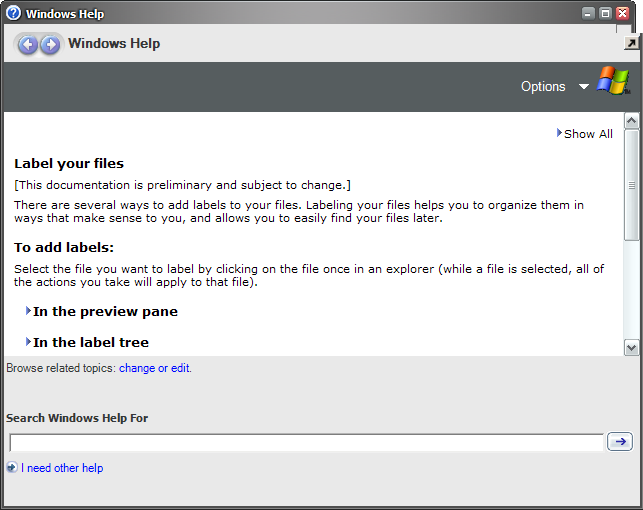Screen dimensions: 643x510
Task: Minimize the Windows Help window
Action: (x=589, y=14)
